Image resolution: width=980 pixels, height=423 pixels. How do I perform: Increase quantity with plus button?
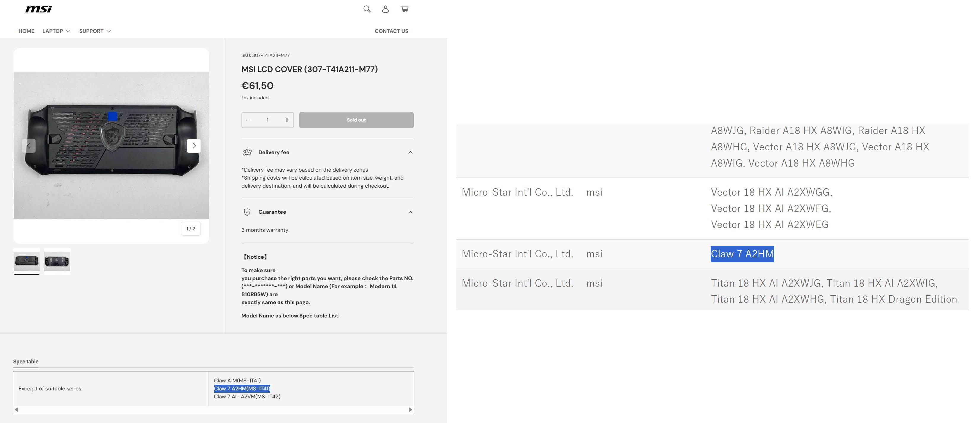click(287, 120)
